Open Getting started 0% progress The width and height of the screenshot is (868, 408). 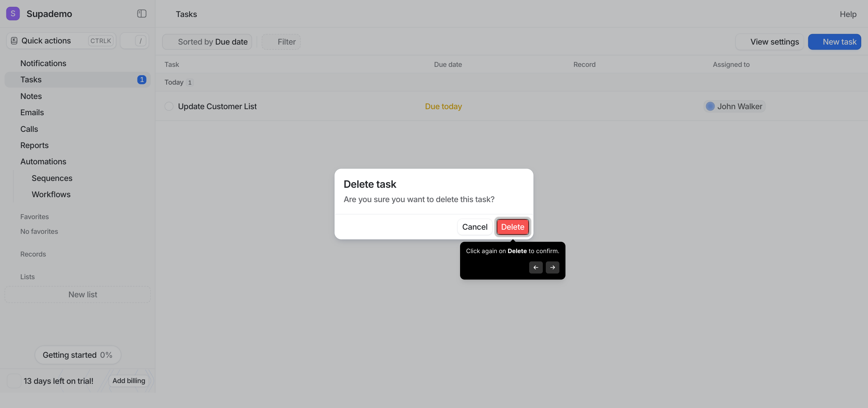(x=78, y=355)
